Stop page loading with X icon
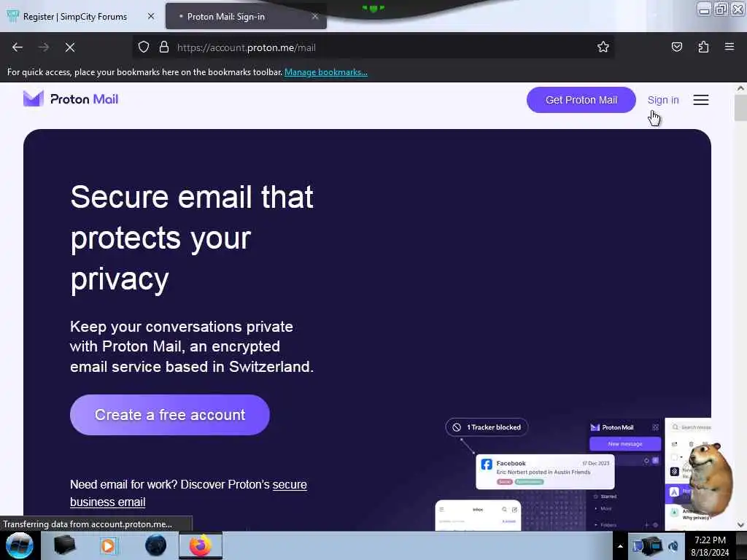This screenshot has width=747, height=560. click(x=70, y=47)
